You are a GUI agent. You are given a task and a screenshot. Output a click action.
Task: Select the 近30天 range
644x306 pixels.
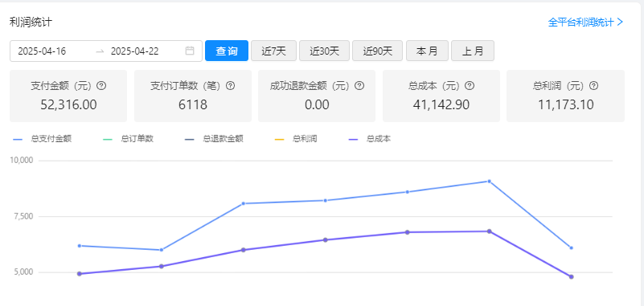pyautogui.click(x=325, y=51)
